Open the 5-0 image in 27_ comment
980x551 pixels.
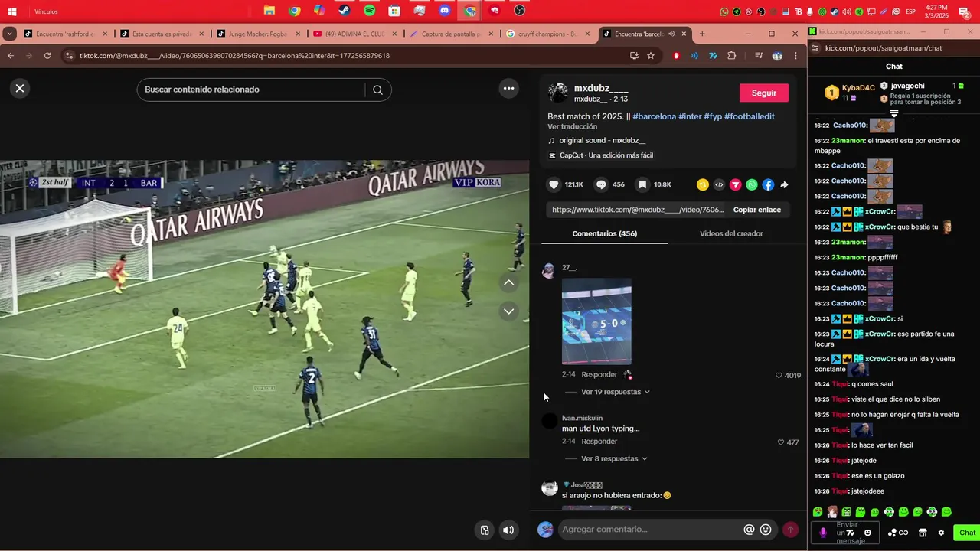(x=596, y=321)
